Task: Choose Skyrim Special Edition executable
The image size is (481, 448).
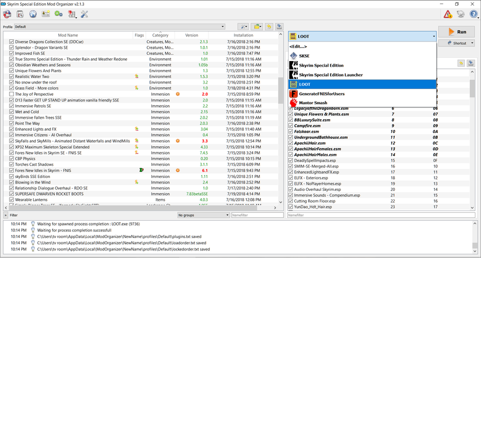Action: pos(362,66)
